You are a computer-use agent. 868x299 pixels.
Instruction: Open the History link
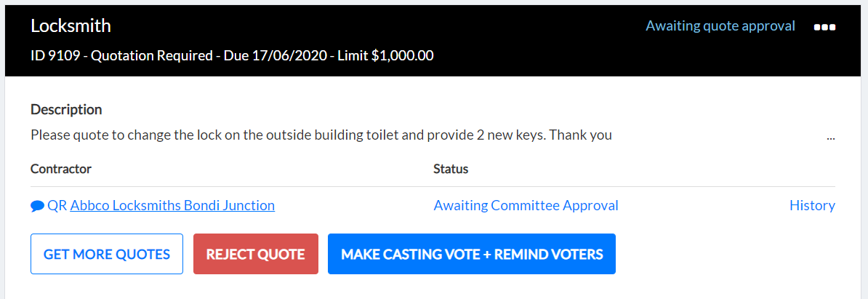click(x=812, y=205)
